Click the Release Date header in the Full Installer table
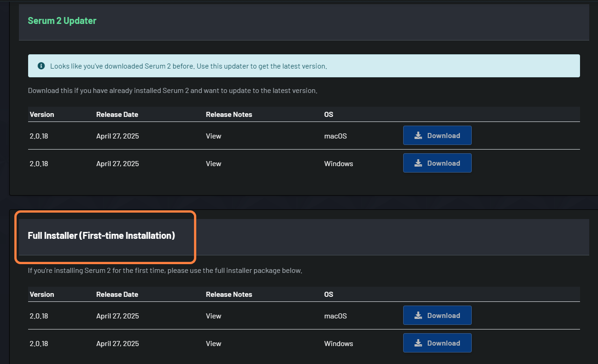The height and width of the screenshot is (364, 598). pyautogui.click(x=117, y=295)
